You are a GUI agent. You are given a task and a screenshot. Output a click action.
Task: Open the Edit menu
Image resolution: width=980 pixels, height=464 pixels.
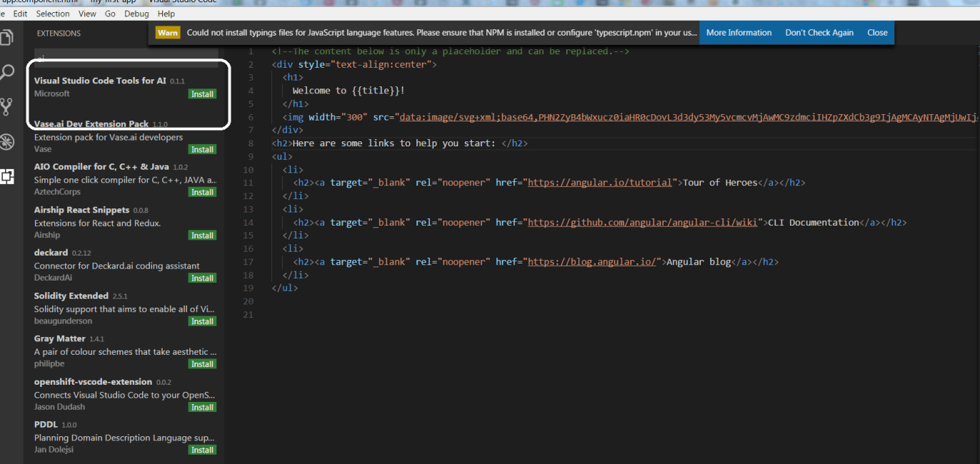click(20, 14)
